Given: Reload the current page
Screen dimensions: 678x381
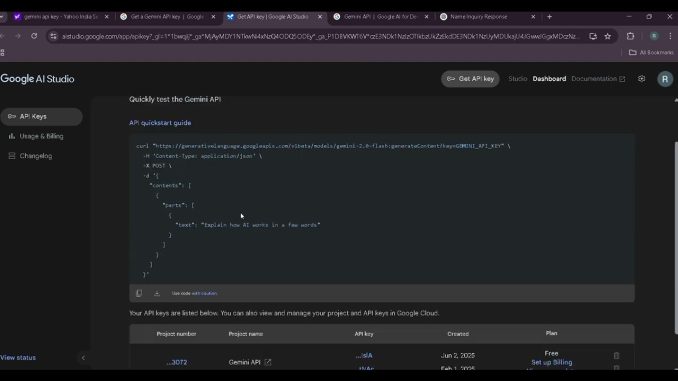Looking at the screenshot, I should tap(34, 36).
